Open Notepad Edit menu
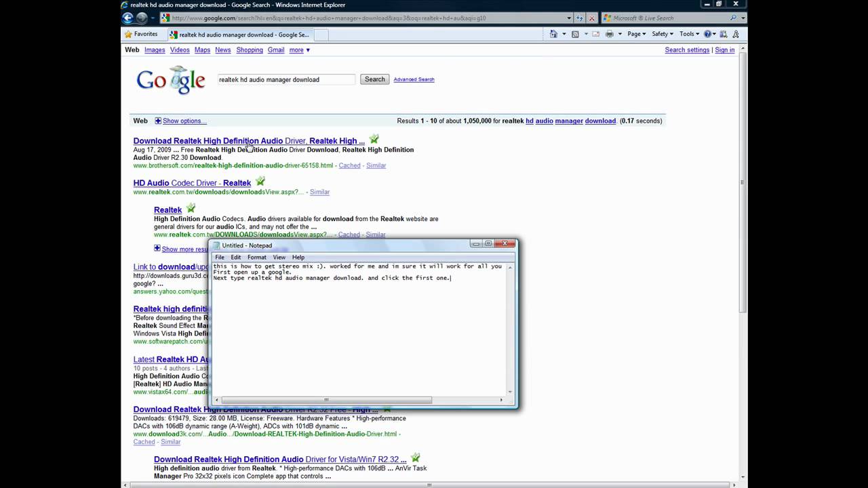Viewport: 868px width, 488px height. click(235, 258)
